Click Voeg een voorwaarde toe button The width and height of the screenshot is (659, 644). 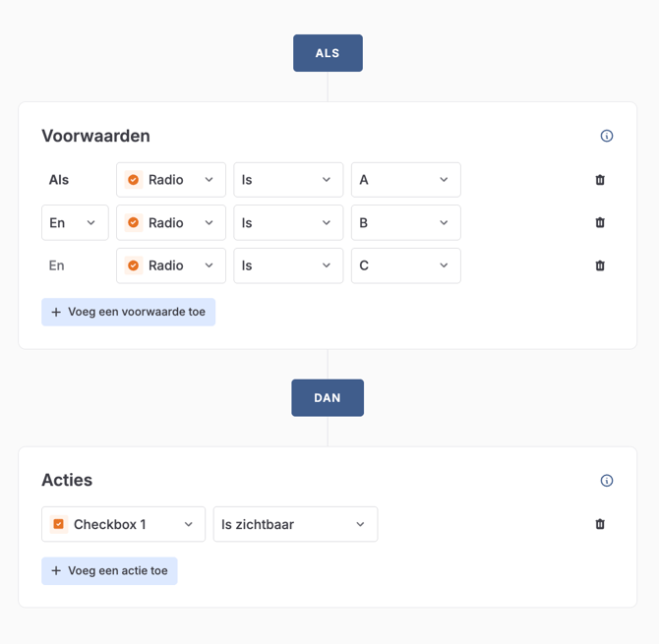129,312
